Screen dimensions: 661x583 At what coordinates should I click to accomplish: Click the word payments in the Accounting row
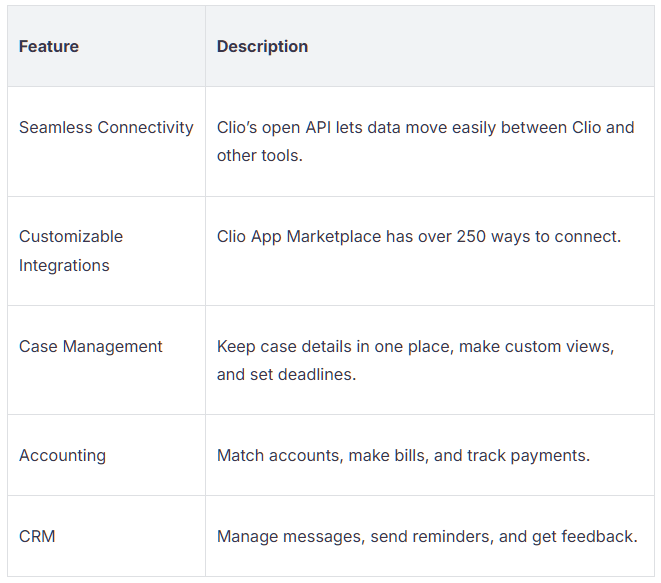click(550, 456)
